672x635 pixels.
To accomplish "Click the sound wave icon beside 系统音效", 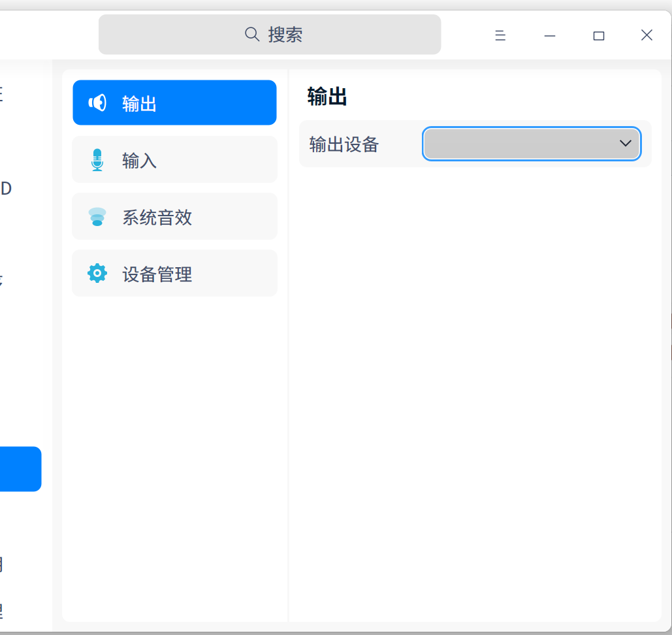I will point(97,216).
